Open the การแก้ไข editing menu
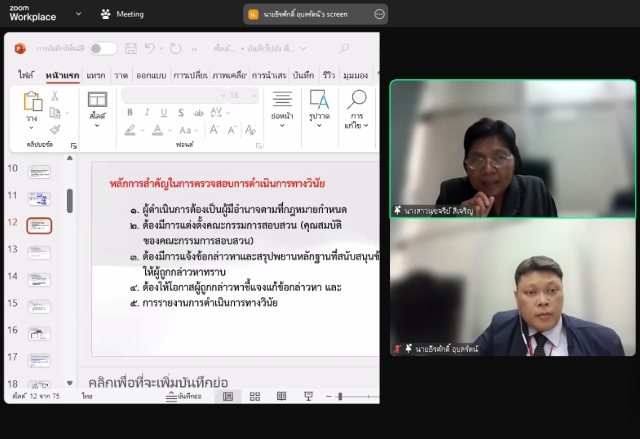 tap(356, 109)
